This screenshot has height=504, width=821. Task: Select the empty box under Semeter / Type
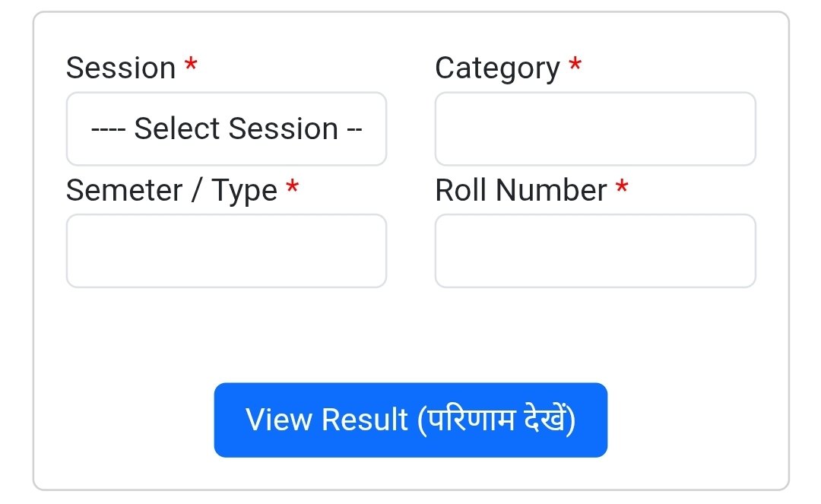point(226,251)
